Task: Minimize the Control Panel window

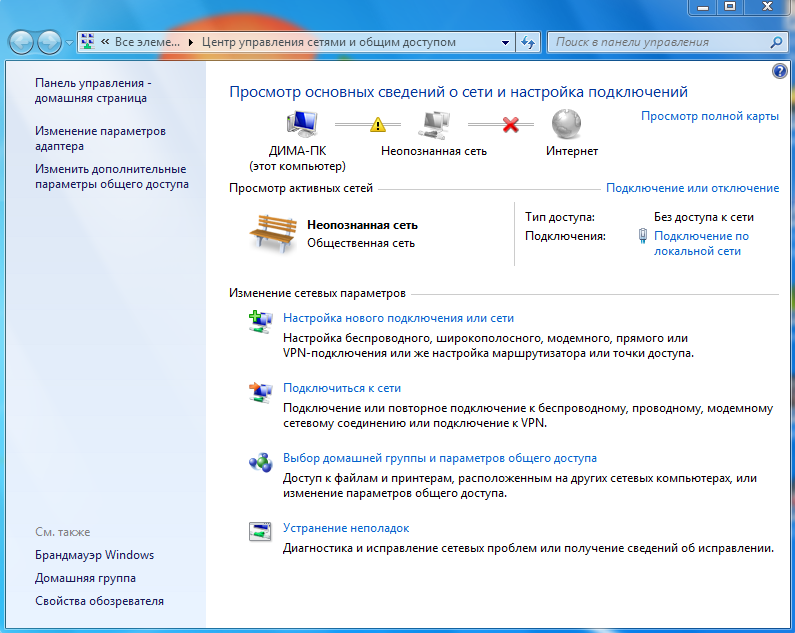Action: click(703, 7)
